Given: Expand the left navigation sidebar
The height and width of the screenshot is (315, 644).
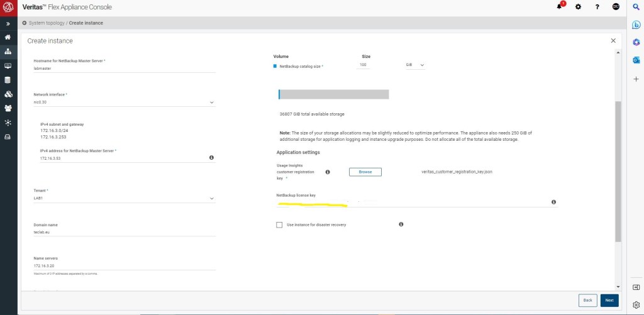Looking at the screenshot, I should click(x=8, y=23).
